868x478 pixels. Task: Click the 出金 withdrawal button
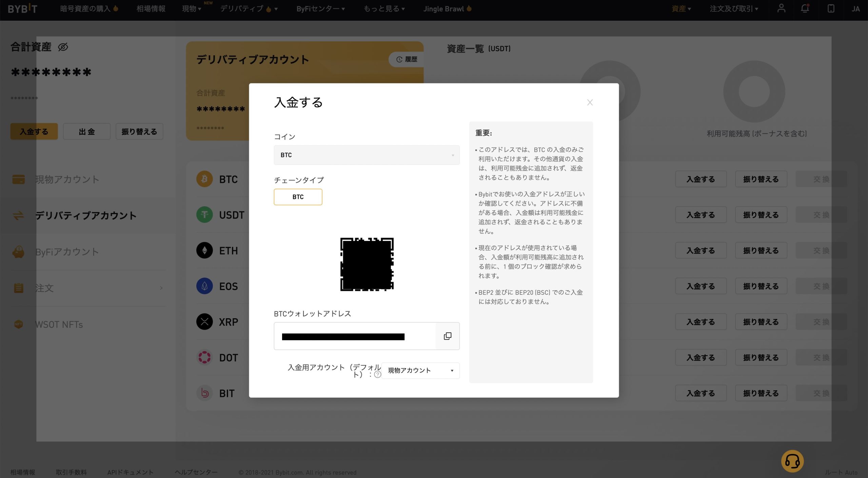(87, 131)
